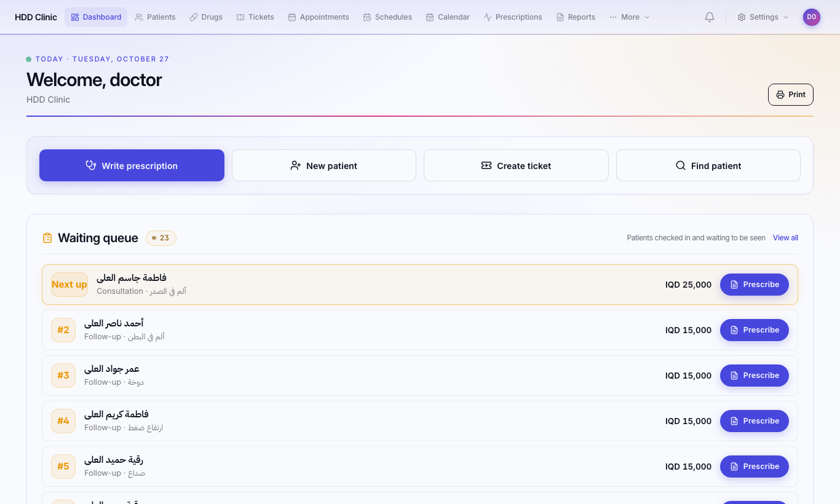The image size is (840, 504).
Task: Select patient name رقية حميد العلي
Action: click(x=114, y=460)
